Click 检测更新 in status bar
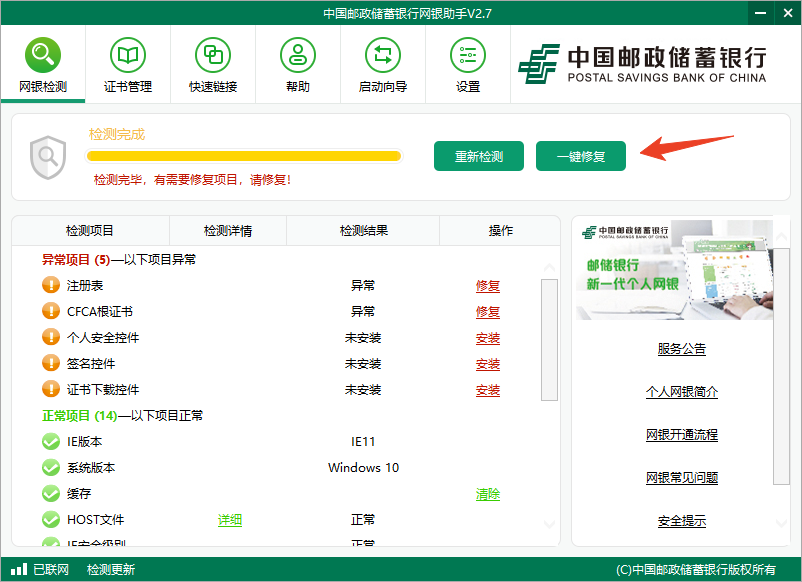Screen dimensions: 802x582 point(110,569)
